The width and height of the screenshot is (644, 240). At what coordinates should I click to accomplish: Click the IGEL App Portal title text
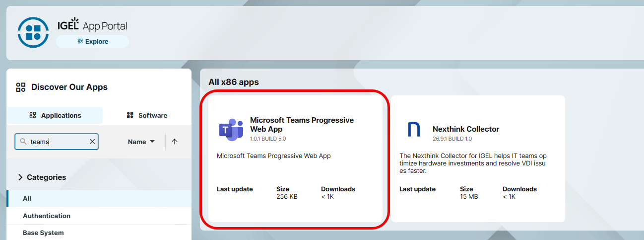tap(92, 25)
